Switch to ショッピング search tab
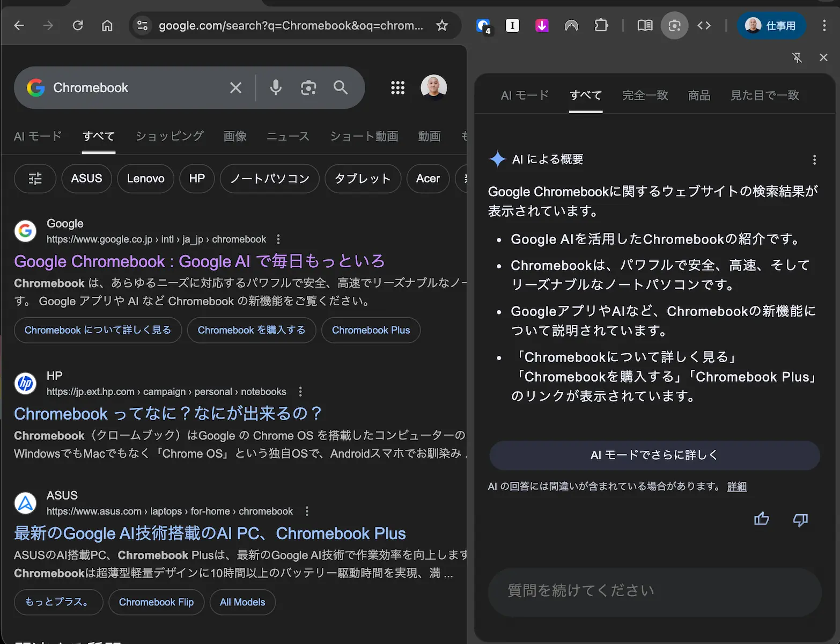 point(170,136)
